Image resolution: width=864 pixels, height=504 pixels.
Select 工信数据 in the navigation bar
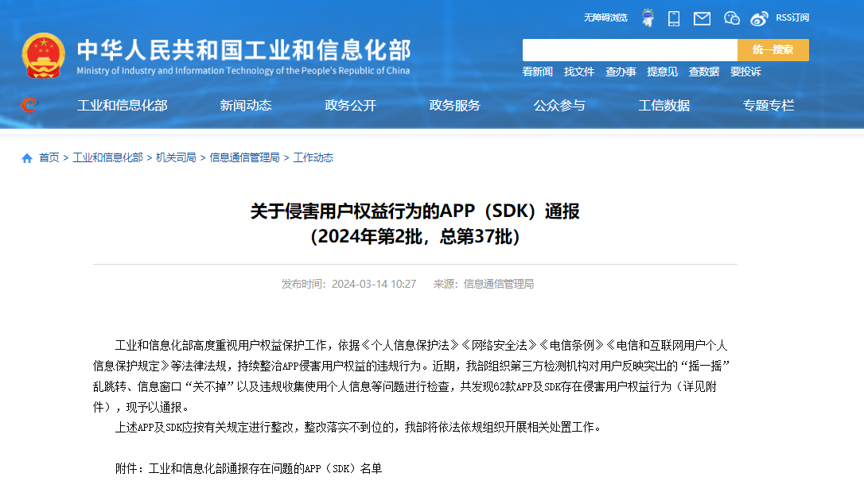(x=664, y=104)
